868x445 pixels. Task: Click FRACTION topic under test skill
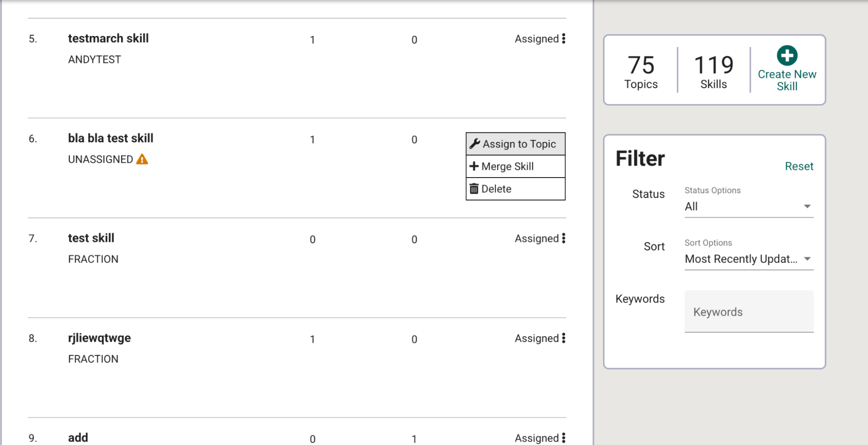(93, 259)
